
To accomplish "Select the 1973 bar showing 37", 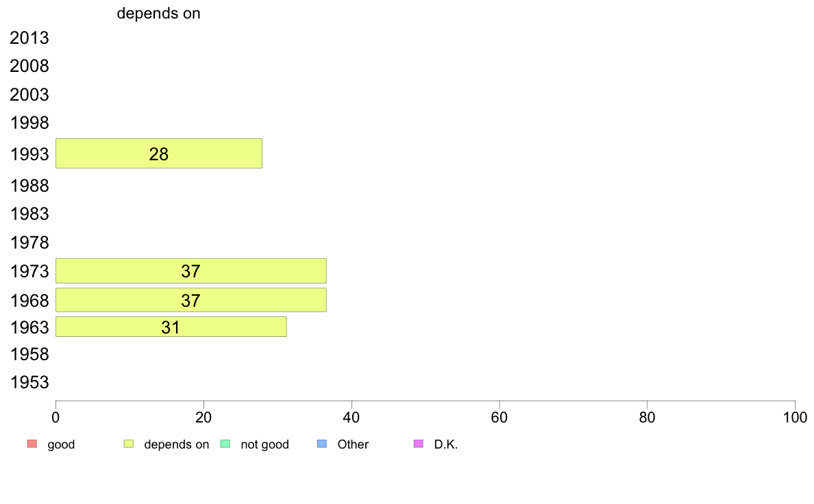I will [x=191, y=271].
